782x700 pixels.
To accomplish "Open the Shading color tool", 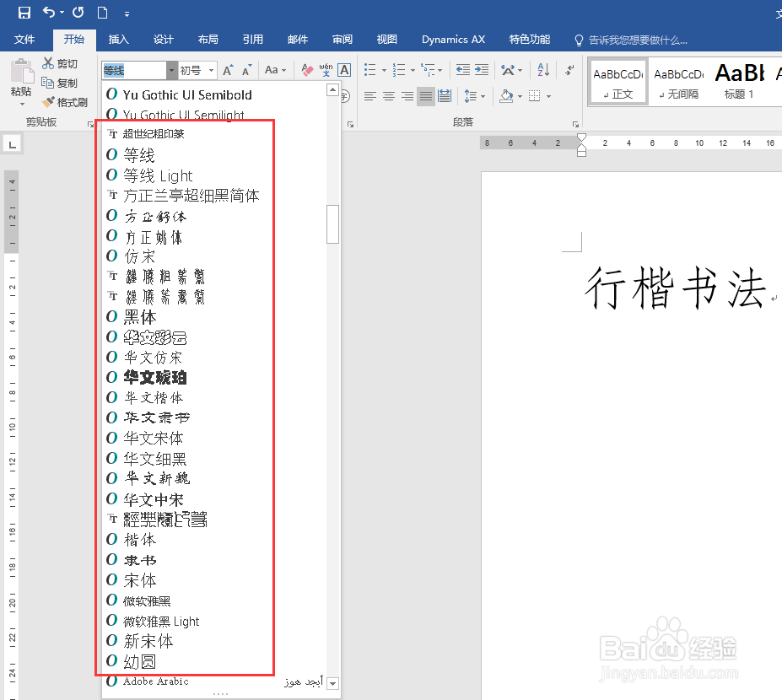I will click(506, 96).
